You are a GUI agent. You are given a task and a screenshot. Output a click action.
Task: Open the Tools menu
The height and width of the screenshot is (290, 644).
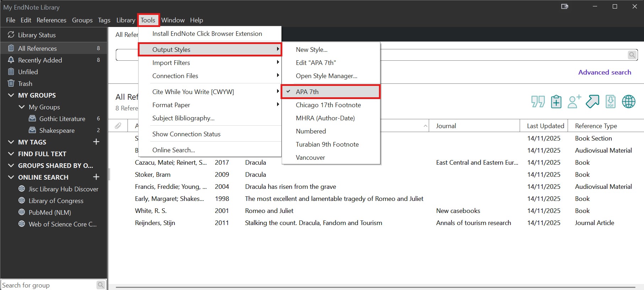point(148,20)
